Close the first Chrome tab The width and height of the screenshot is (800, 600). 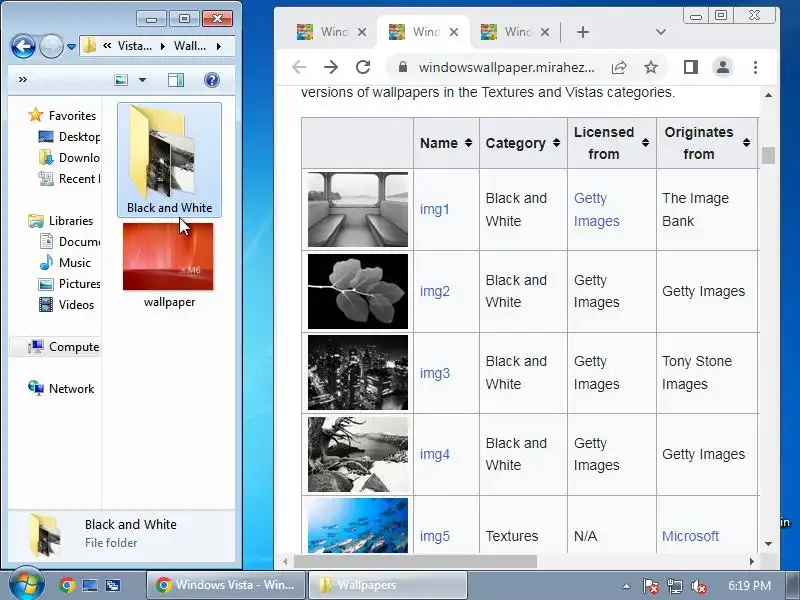pos(362,32)
